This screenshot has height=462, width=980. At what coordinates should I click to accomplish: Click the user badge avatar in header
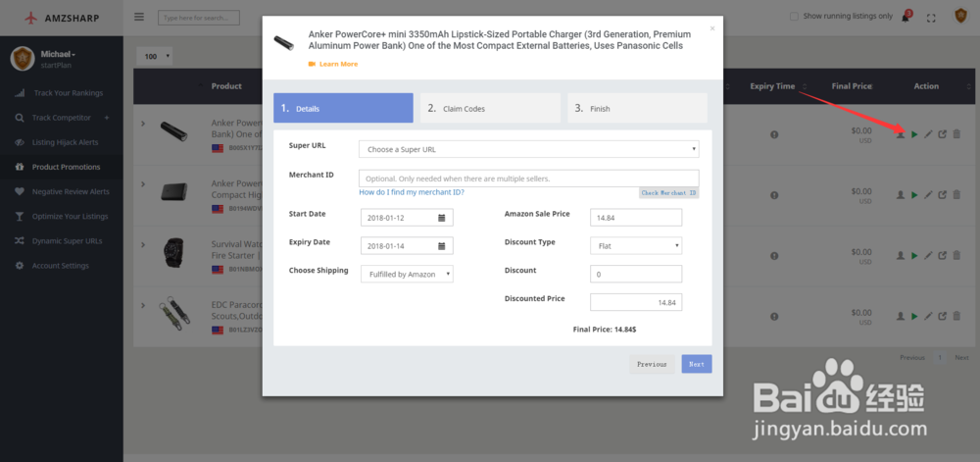tap(960, 17)
